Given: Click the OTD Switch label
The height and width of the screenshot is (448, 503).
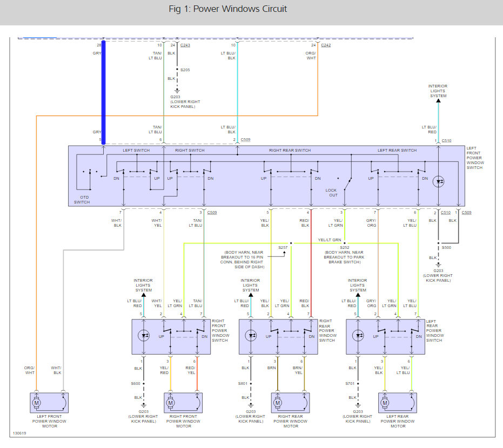Looking at the screenshot, I should click(x=82, y=200).
